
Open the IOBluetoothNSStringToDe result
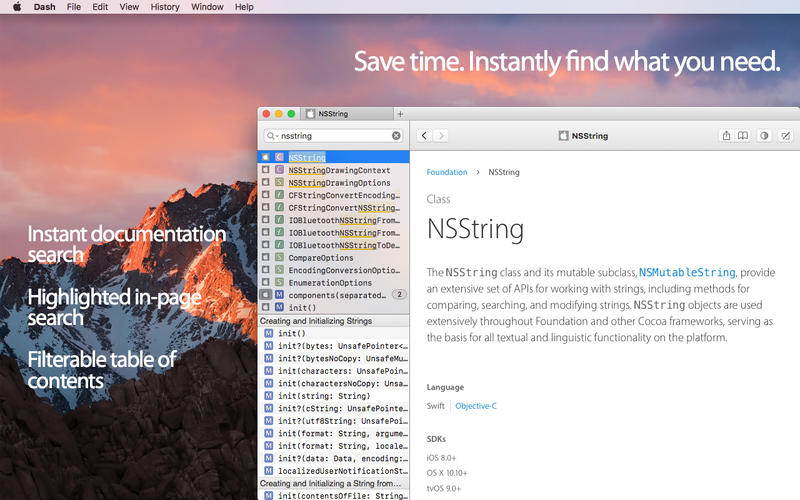click(x=334, y=245)
